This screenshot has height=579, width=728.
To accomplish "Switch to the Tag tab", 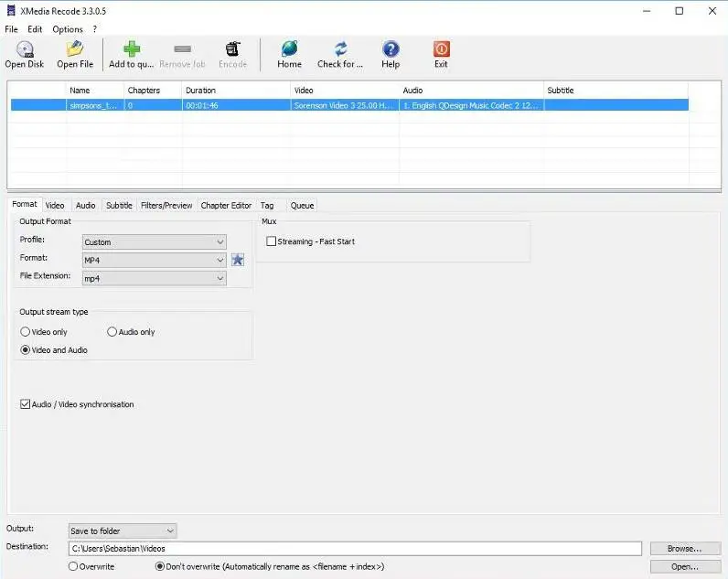I will (267, 205).
